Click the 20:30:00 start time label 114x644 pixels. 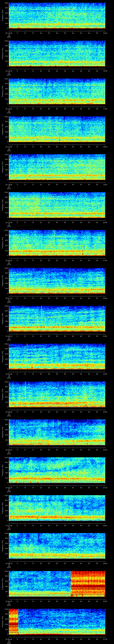[x=9, y=639]
